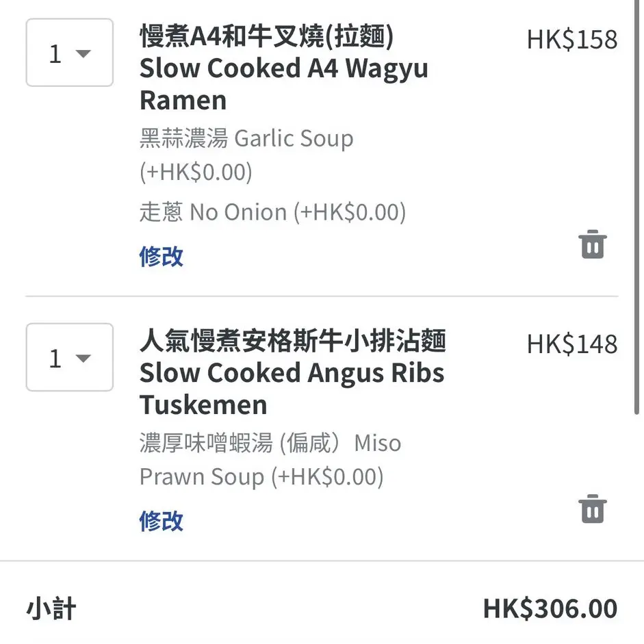
Task: Click the HK$148 item price
Action: 571,344
